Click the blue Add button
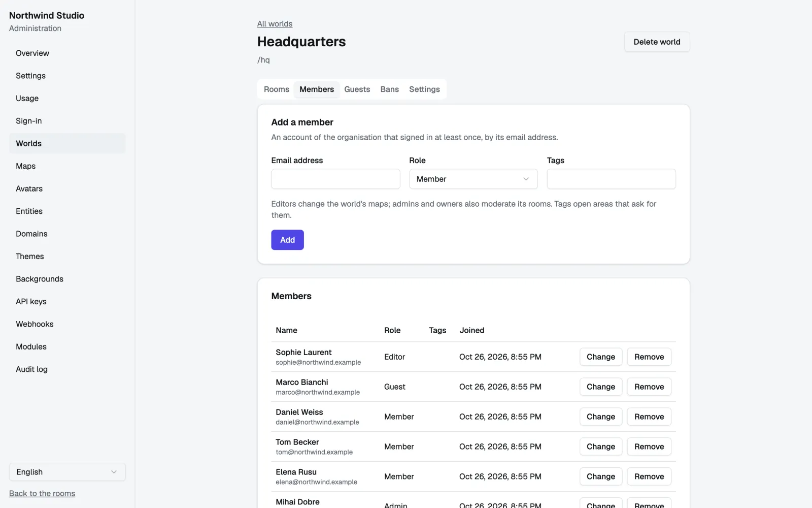This screenshot has width=812, height=508. pos(287,240)
